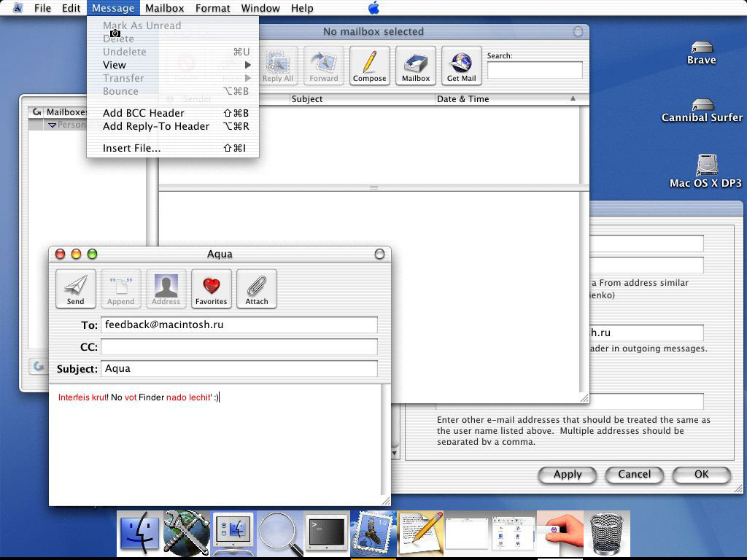Click toolbar toggle in No mailbox selected window
The width and height of the screenshot is (747, 560).
[x=578, y=31]
